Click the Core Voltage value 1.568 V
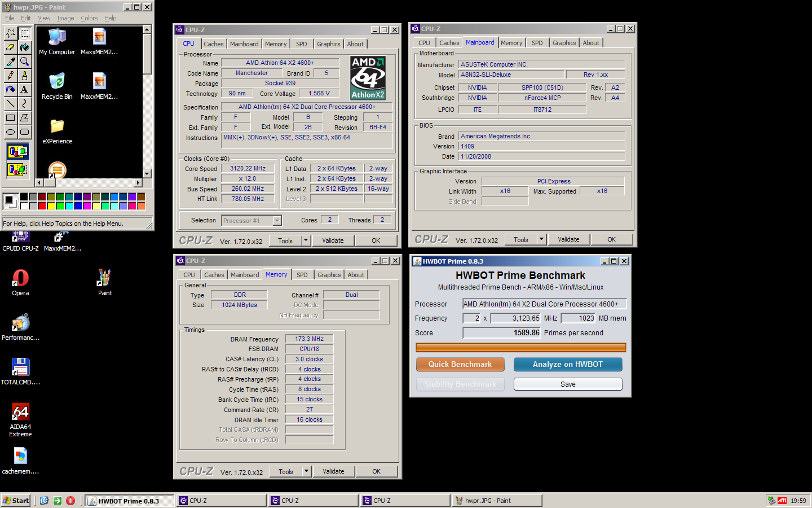Screen dimensions: 812x508 point(319,93)
